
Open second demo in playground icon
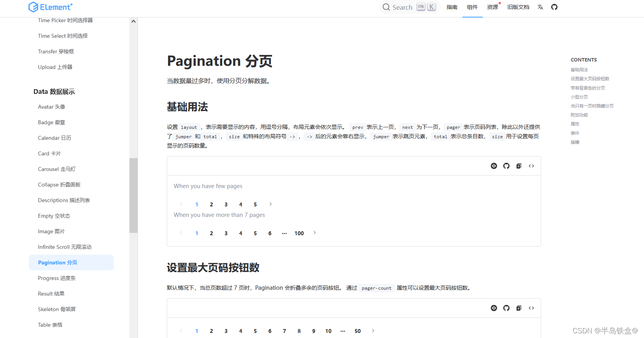[494, 308]
